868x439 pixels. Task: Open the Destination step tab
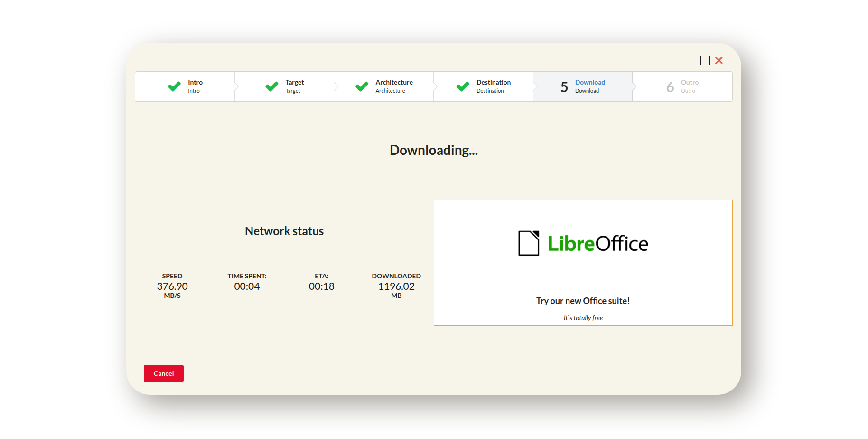click(x=483, y=86)
